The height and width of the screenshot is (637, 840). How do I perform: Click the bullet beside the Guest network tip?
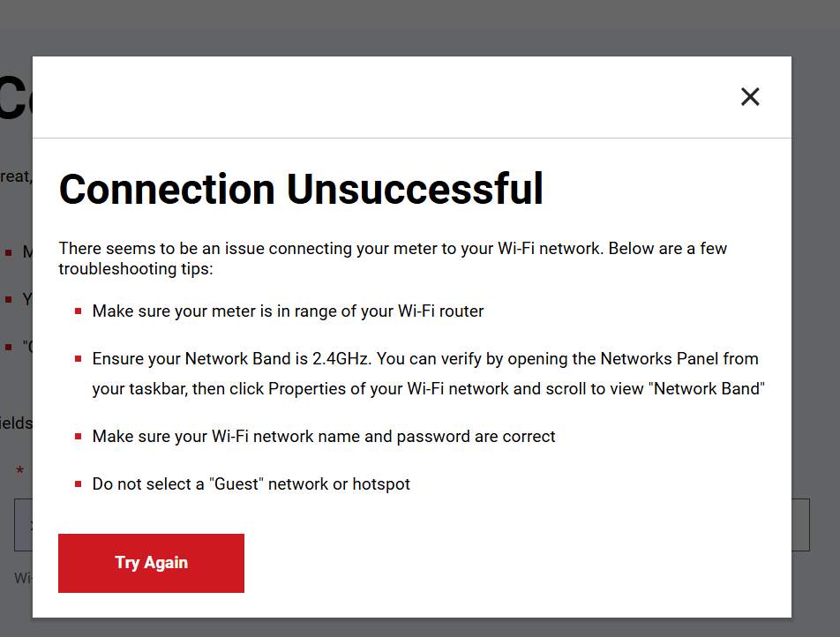click(79, 484)
